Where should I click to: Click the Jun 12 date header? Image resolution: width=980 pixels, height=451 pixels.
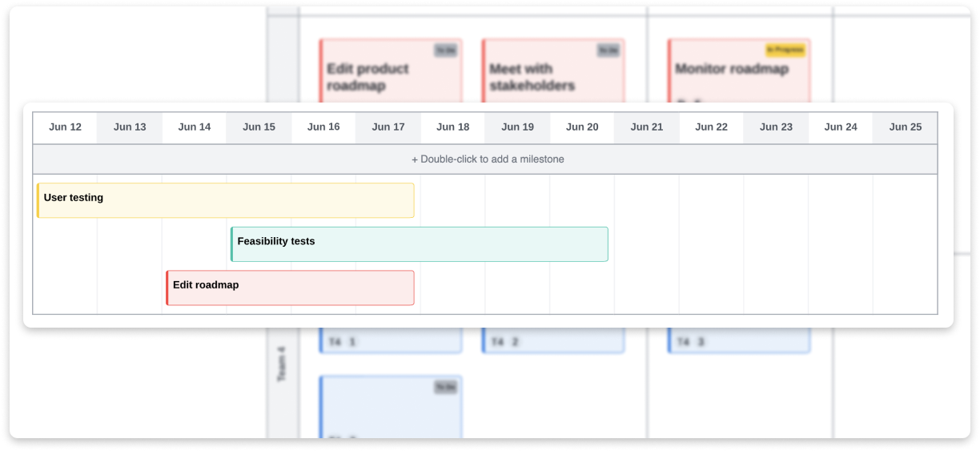(x=65, y=127)
